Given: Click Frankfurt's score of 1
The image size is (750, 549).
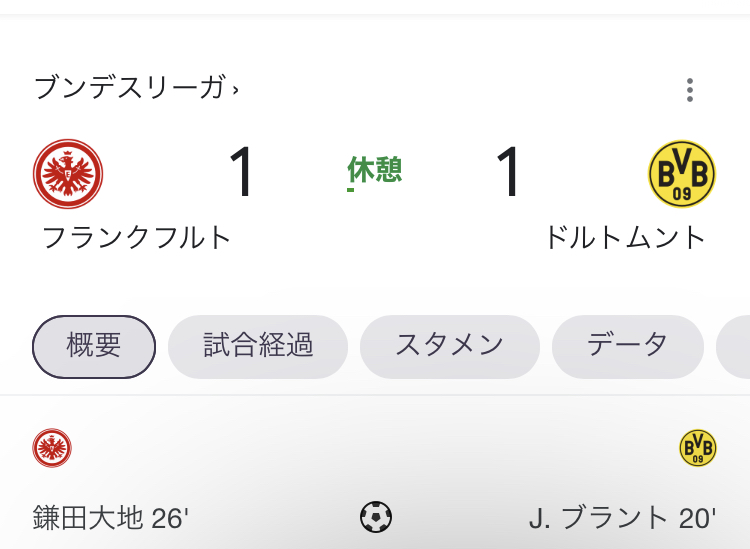Looking at the screenshot, I should tap(241, 172).
